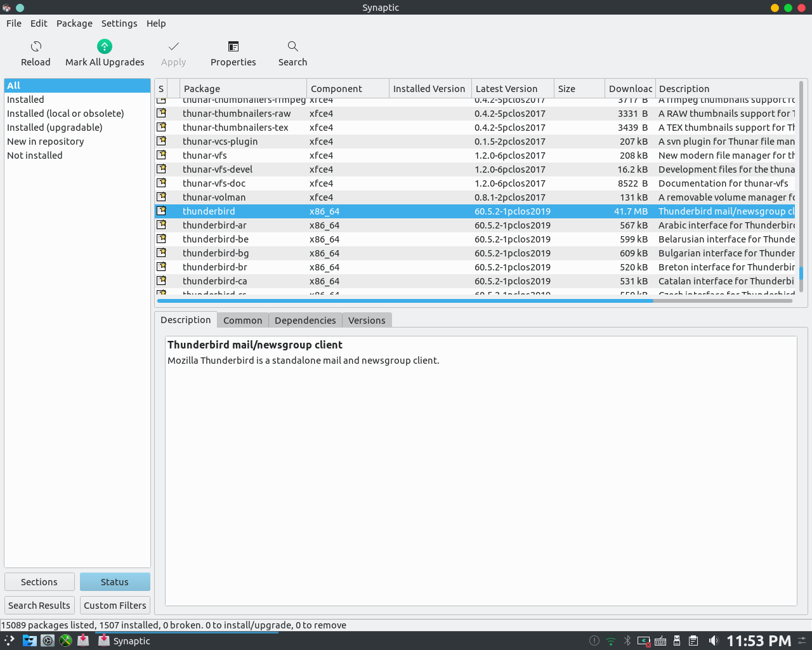Open the green wrench control center icon

pyautogui.click(x=65, y=640)
